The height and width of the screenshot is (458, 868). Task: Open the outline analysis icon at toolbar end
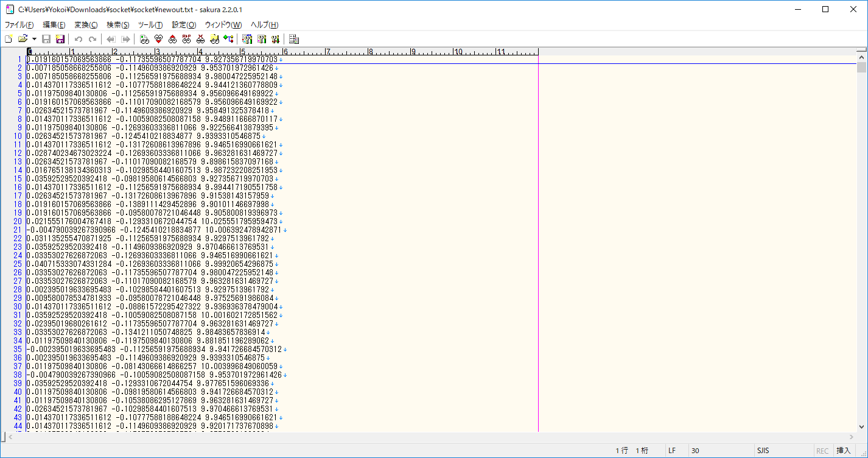point(295,38)
